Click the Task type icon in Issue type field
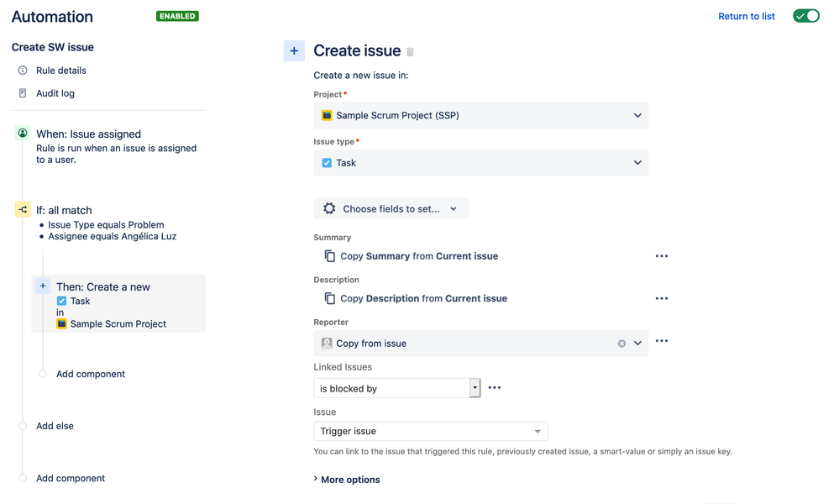 coord(327,163)
